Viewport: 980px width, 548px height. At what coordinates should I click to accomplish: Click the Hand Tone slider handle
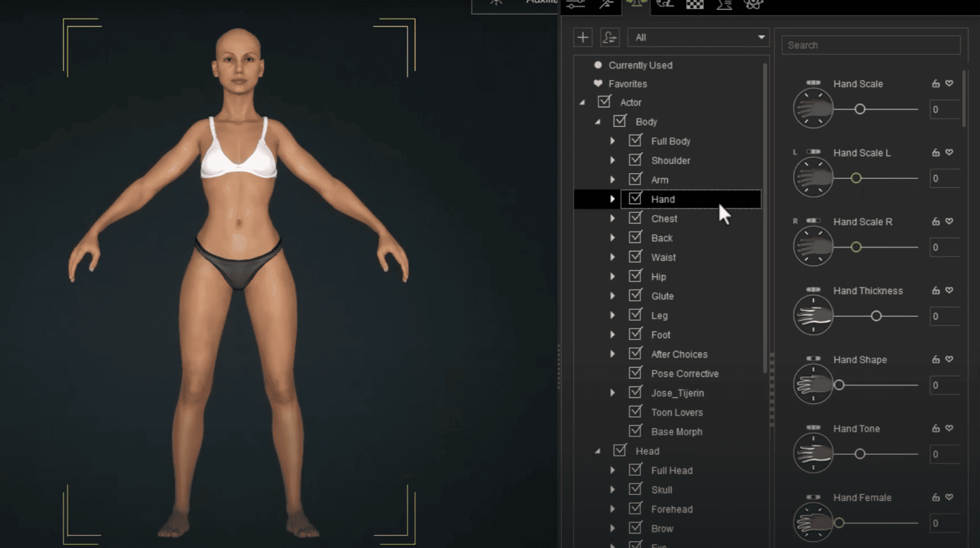[860, 454]
